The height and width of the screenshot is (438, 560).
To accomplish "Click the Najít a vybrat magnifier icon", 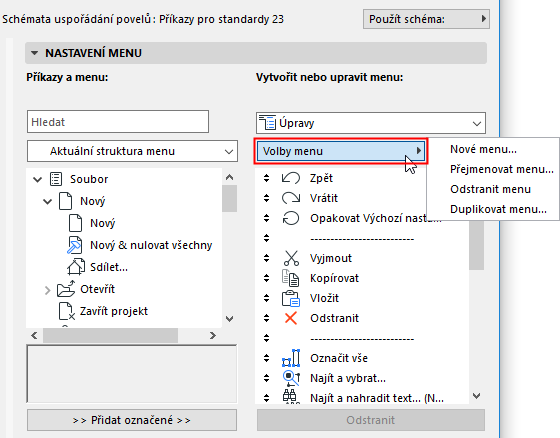I will (x=291, y=378).
